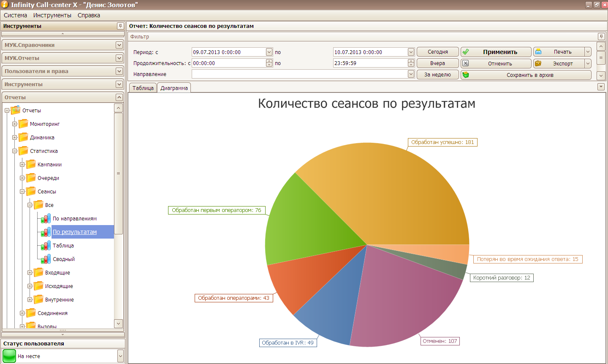Click the green 'На месте' status icon
Image resolution: width=608 pixels, height=364 pixels.
click(9, 356)
